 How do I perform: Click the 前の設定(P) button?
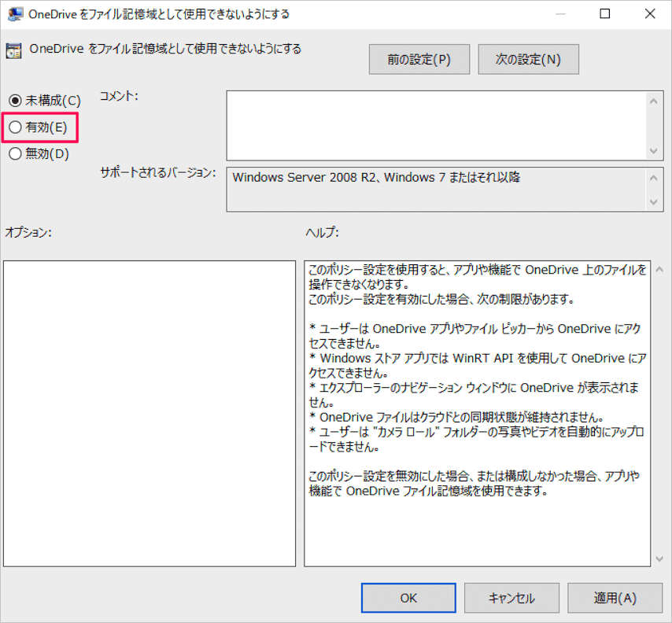[x=419, y=58]
